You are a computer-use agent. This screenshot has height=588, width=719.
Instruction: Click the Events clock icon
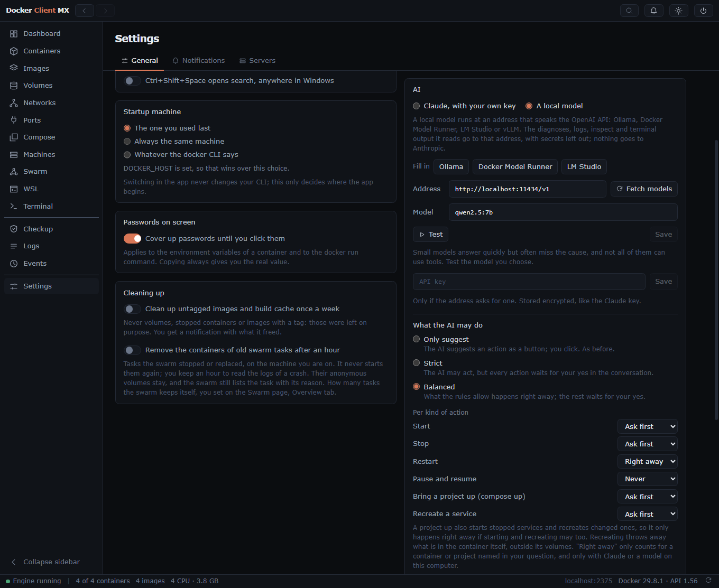tap(14, 264)
